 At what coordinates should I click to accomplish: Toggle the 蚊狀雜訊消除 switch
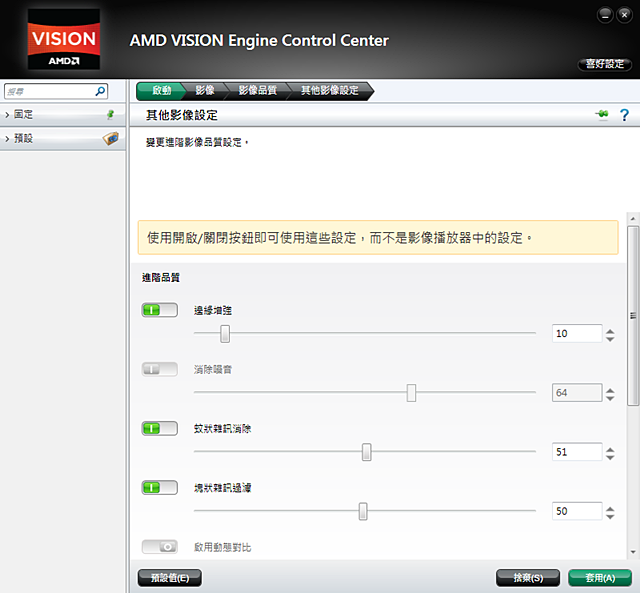pos(160,429)
